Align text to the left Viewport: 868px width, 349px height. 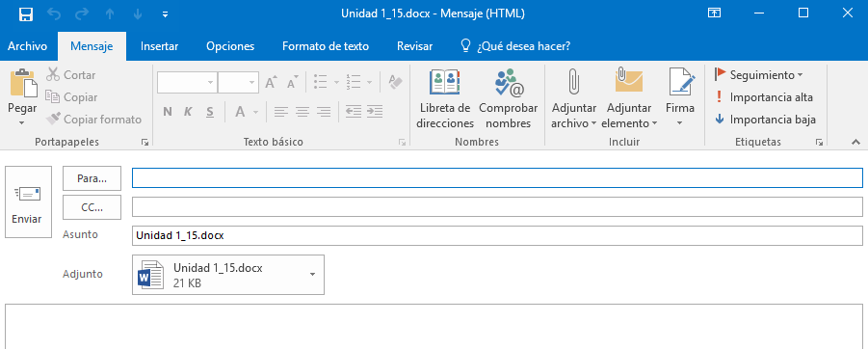[x=281, y=112]
